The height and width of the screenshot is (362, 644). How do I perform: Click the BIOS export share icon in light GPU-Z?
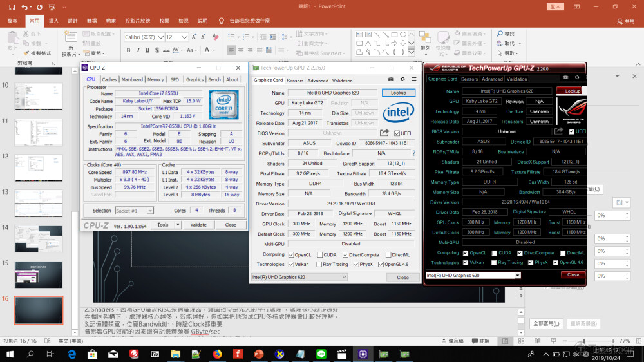click(384, 133)
